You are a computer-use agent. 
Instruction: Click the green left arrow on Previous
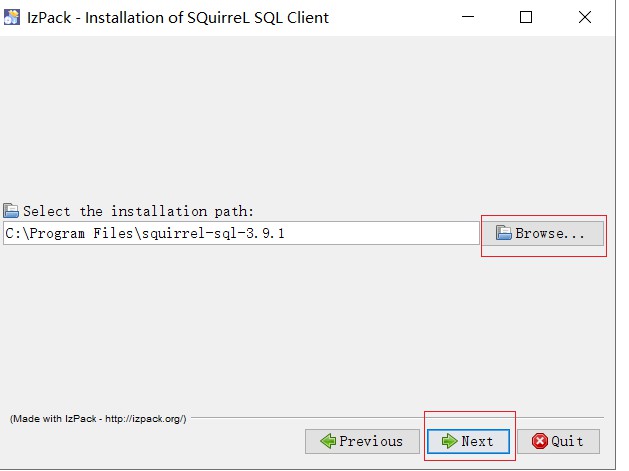[x=328, y=441]
